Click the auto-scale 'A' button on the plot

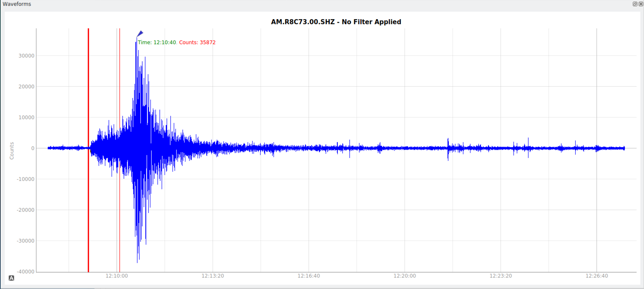[x=11, y=278]
